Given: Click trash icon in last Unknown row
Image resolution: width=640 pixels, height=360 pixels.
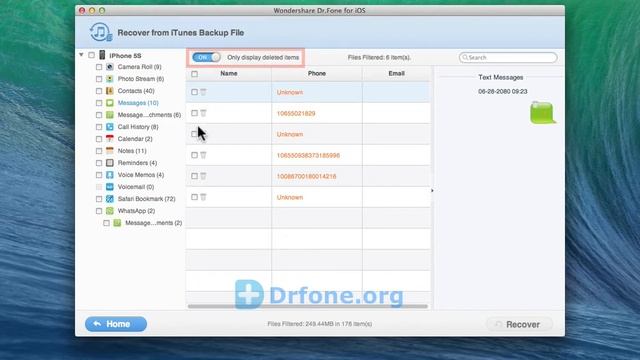Looking at the screenshot, I should (x=203, y=197).
